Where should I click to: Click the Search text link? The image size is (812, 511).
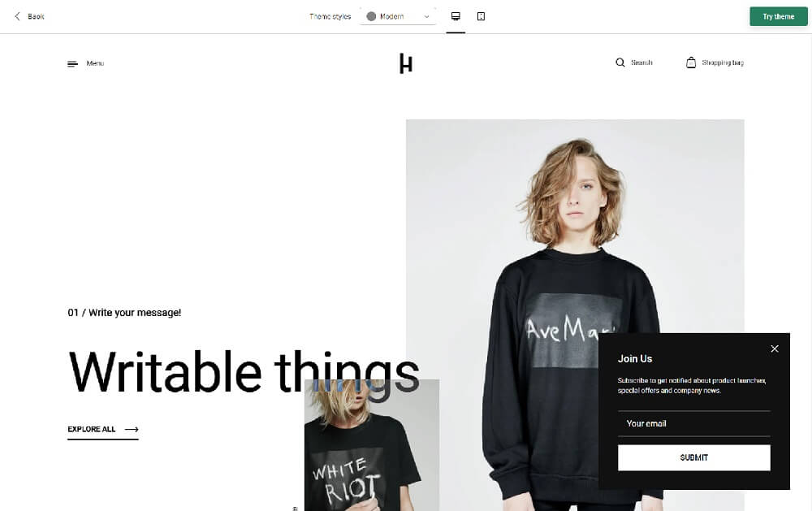641,63
